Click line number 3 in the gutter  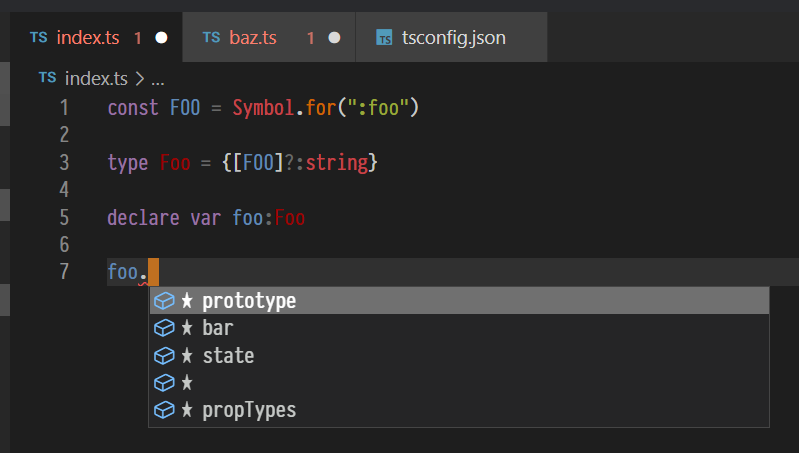[64, 163]
